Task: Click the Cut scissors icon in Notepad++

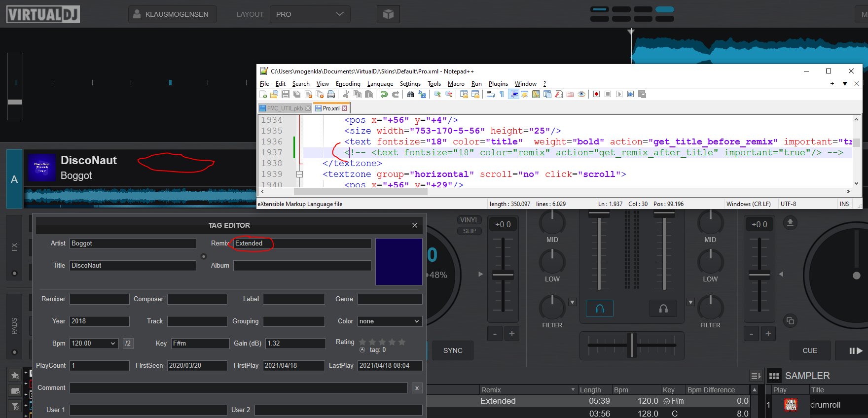Action: (346, 94)
